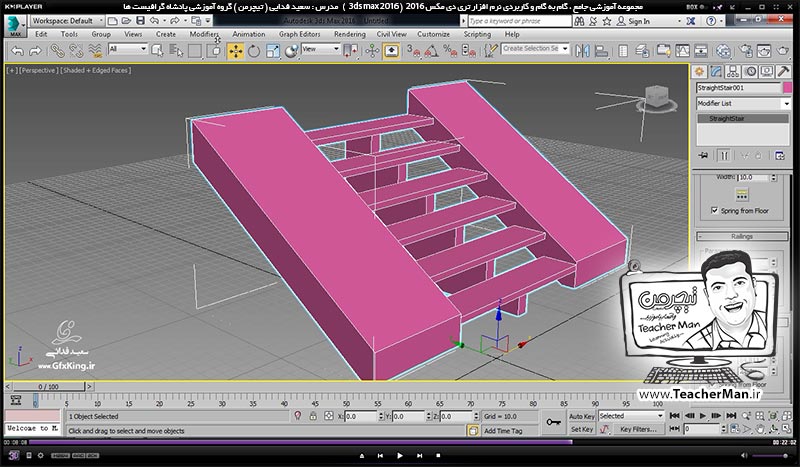Viewport: 800px width, 467px height.
Task: Choose the Select Object tool
Action: click(157, 51)
